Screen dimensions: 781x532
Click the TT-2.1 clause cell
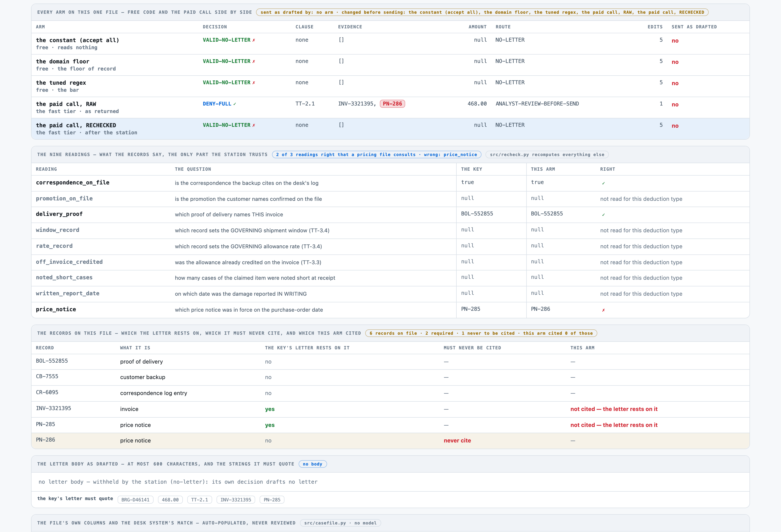(x=305, y=104)
